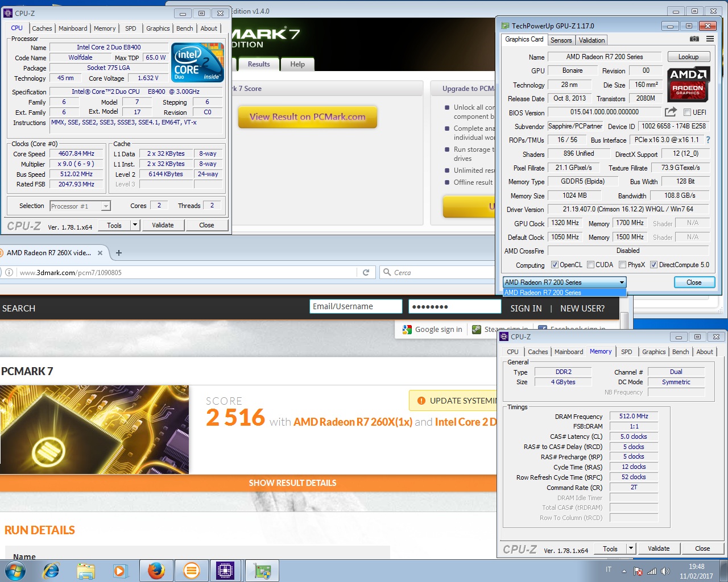The image size is (728, 582).
Task: Click the password input field
Action: [x=455, y=307]
